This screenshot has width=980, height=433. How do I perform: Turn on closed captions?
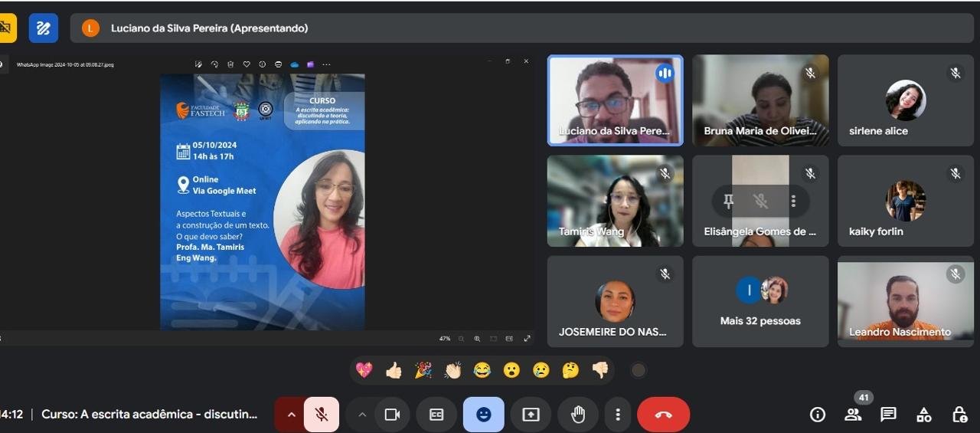click(x=436, y=415)
